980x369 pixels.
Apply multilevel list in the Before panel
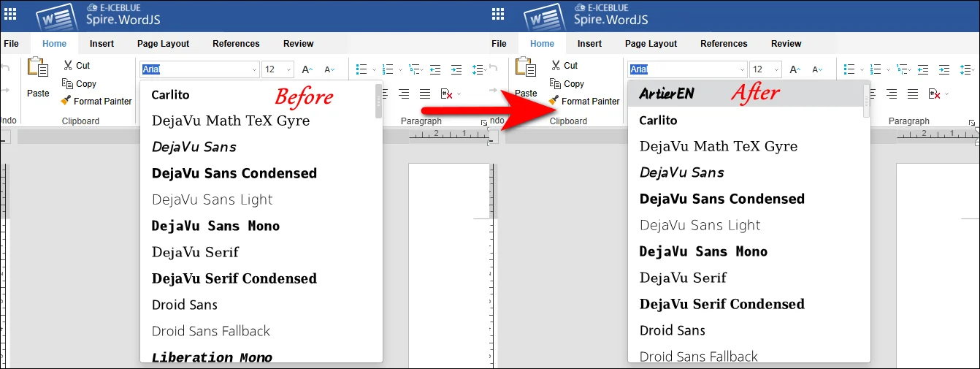pos(414,69)
